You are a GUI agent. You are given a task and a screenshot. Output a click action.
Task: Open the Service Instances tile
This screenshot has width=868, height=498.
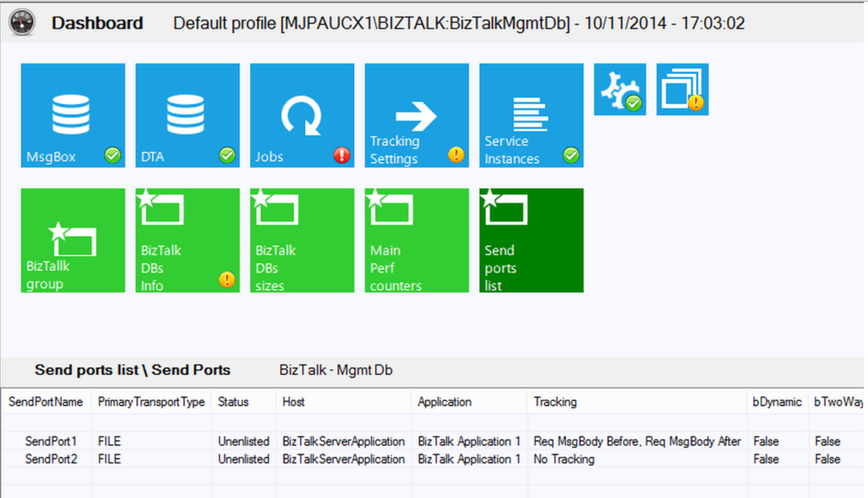pyautogui.click(x=531, y=115)
